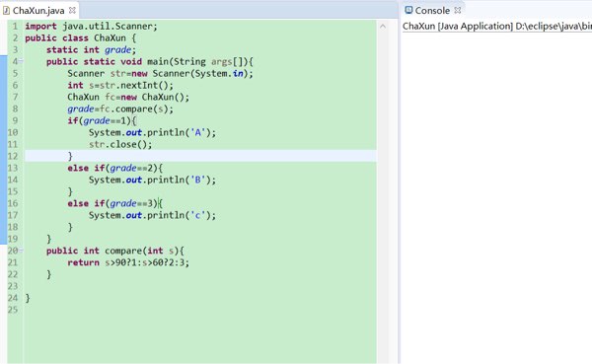Click 'if(grade==1){' on line 9
Viewport: 592px width, 364px height.
(x=102, y=120)
